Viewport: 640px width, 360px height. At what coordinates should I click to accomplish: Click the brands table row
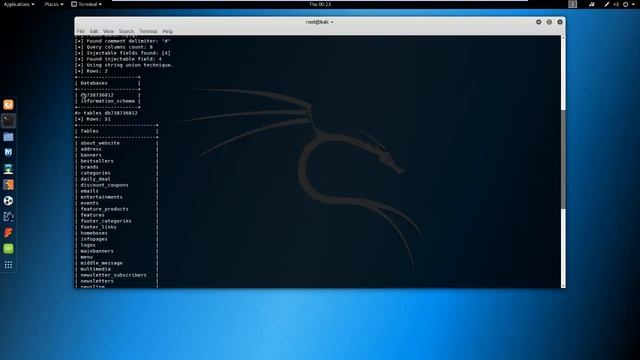click(89, 167)
